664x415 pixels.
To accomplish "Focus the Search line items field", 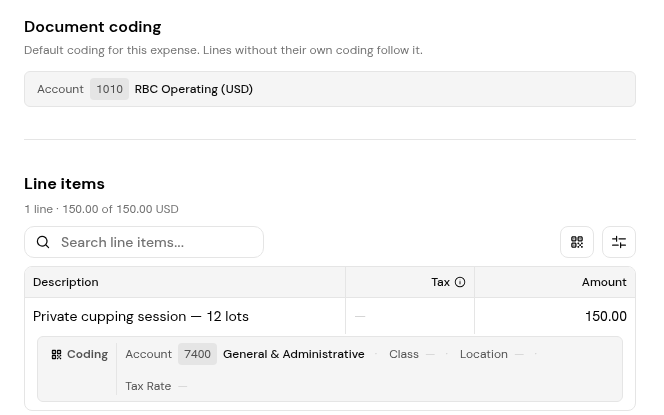I will coord(144,242).
